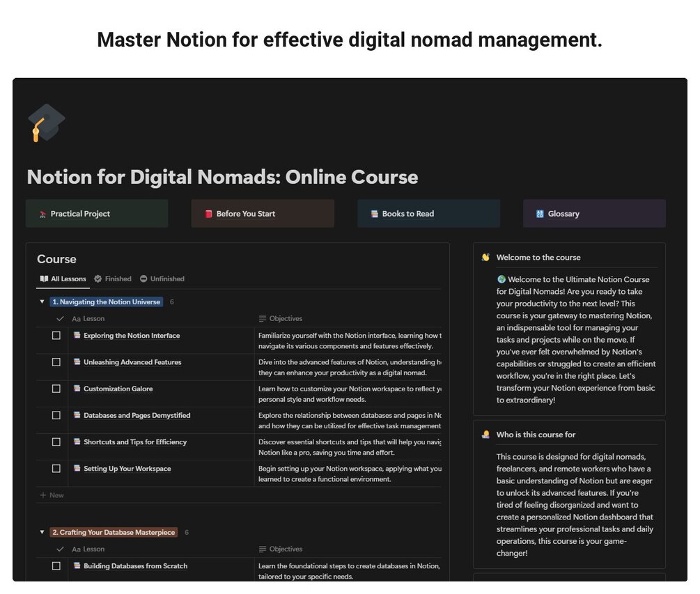700x594 pixels.
Task: Click the checkmark badge icon on the Finished tab
Action: [98, 279]
